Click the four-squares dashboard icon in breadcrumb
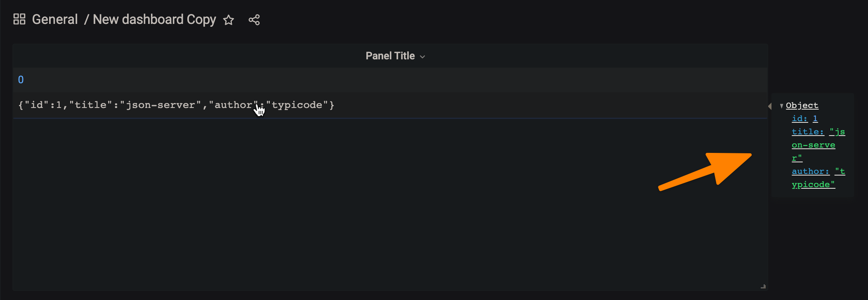 click(x=19, y=19)
